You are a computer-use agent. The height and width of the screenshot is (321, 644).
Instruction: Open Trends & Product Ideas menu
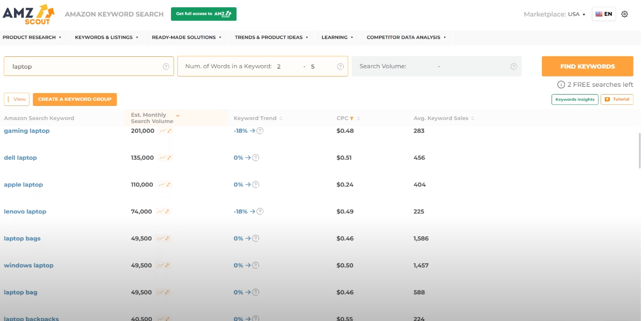271,37
